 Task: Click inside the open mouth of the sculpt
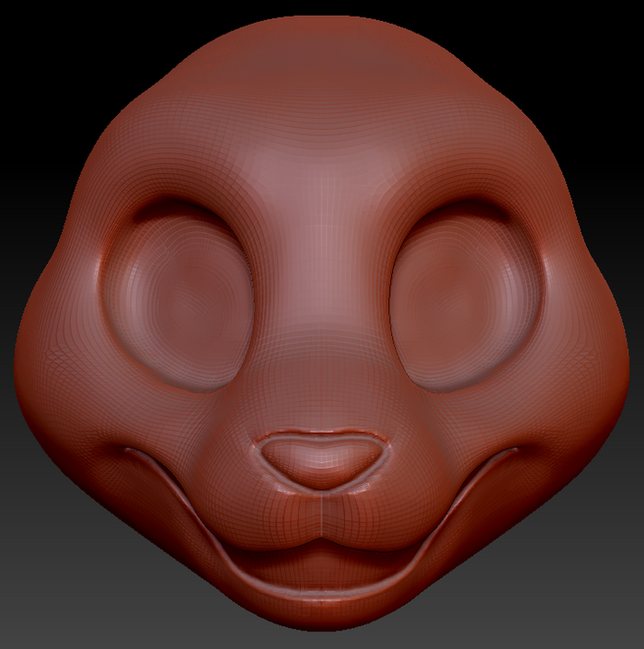[322, 567]
